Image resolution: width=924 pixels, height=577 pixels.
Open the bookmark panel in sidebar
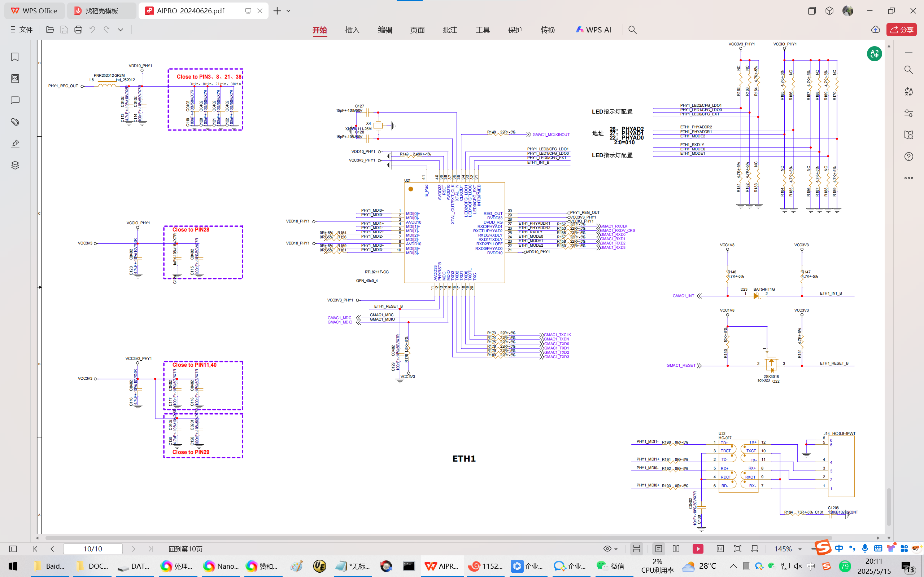tap(15, 57)
